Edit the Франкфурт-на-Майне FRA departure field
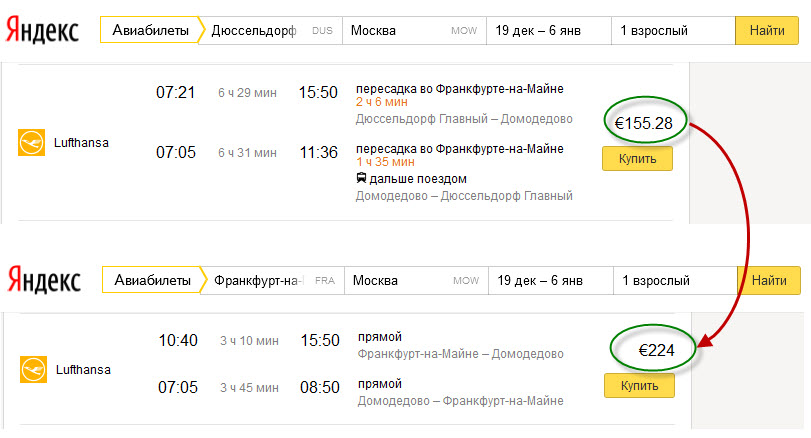The height and width of the screenshot is (438, 811). click(273, 280)
